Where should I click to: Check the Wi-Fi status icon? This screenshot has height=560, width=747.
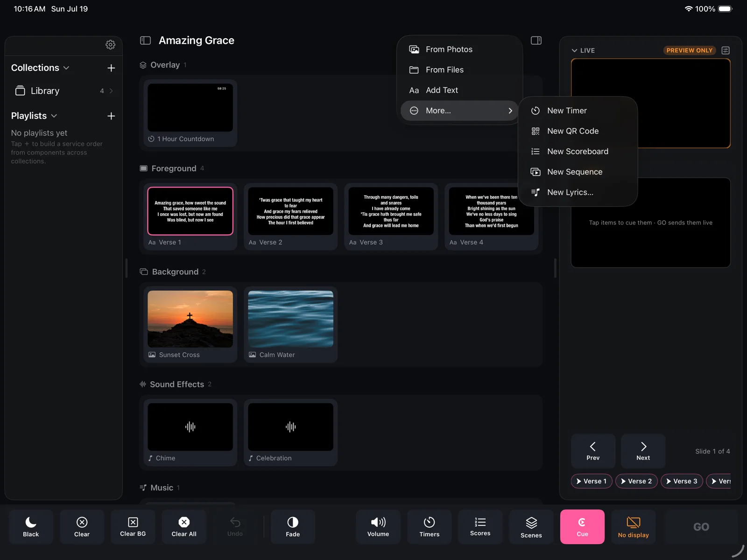tap(688, 9)
